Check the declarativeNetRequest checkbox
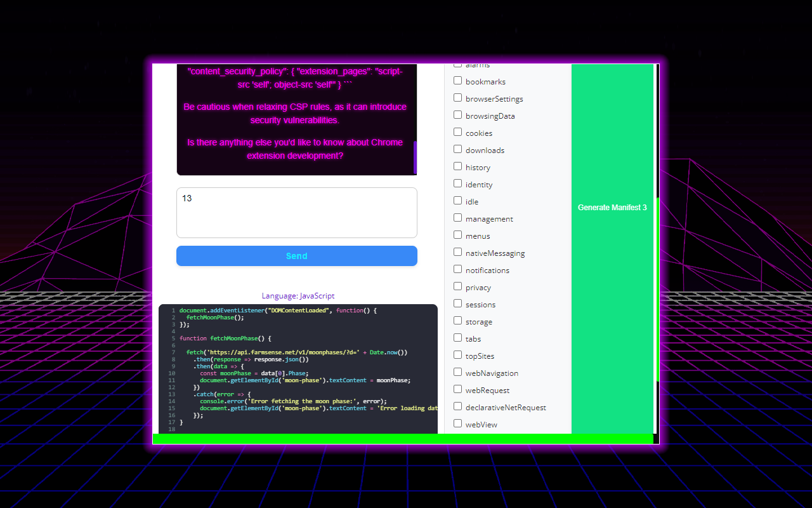This screenshot has height=508, width=812. point(457,406)
